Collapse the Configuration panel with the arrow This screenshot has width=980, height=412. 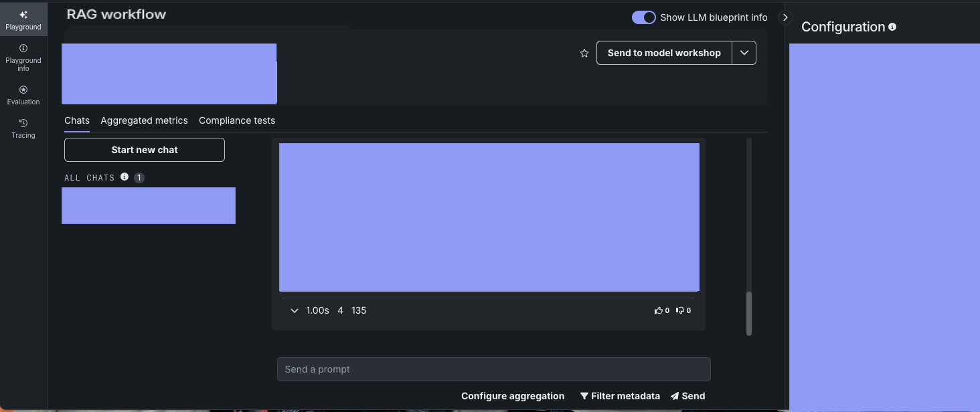pyautogui.click(x=785, y=17)
